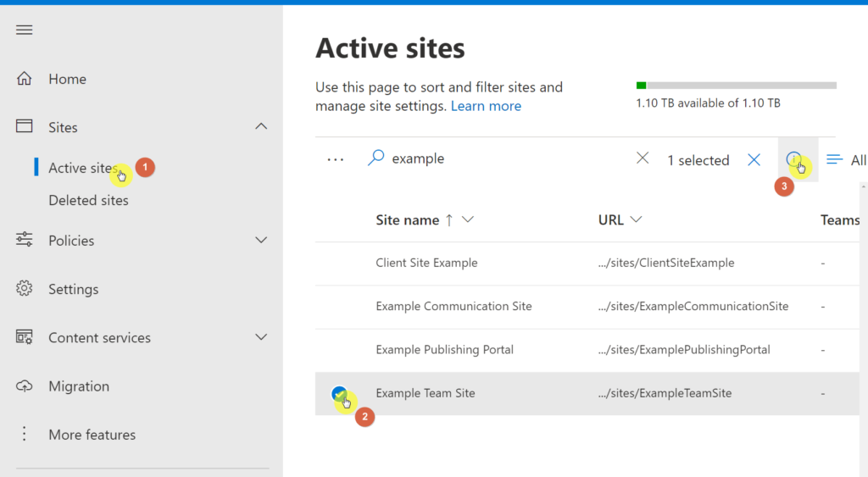Screen dimensions: 868x477
Task: Clear the 1 selected selection
Action: tap(754, 160)
